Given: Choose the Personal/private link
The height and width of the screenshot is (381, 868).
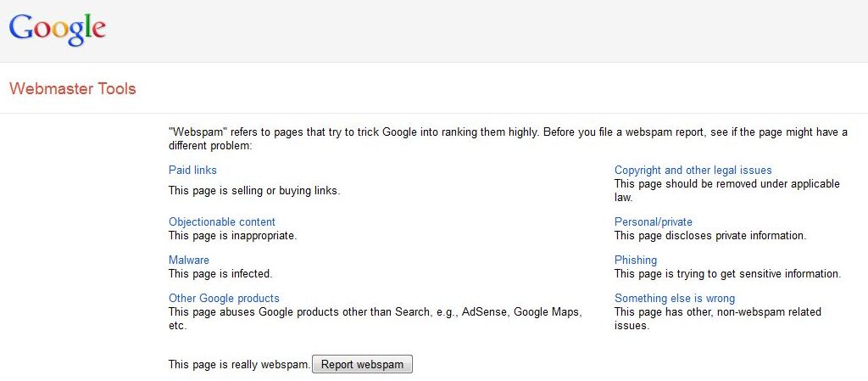Looking at the screenshot, I should point(654,222).
